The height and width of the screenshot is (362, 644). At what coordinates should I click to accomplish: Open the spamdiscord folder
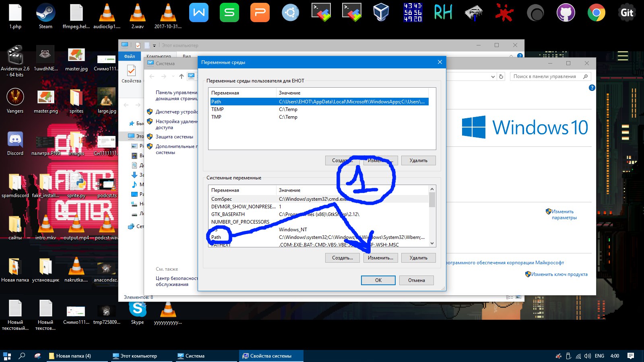[x=15, y=185]
